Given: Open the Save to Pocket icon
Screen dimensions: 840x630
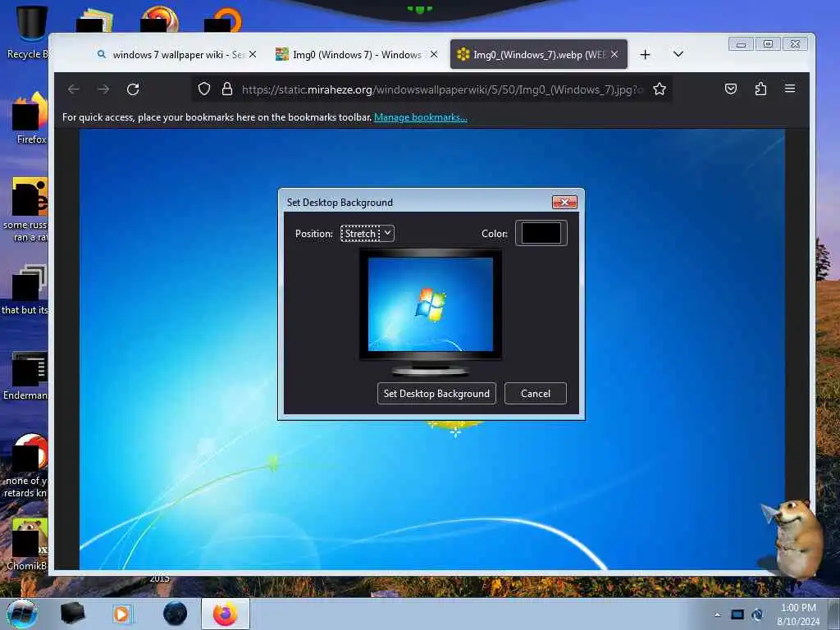Looking at the screenshot, I should coord(731,89).
